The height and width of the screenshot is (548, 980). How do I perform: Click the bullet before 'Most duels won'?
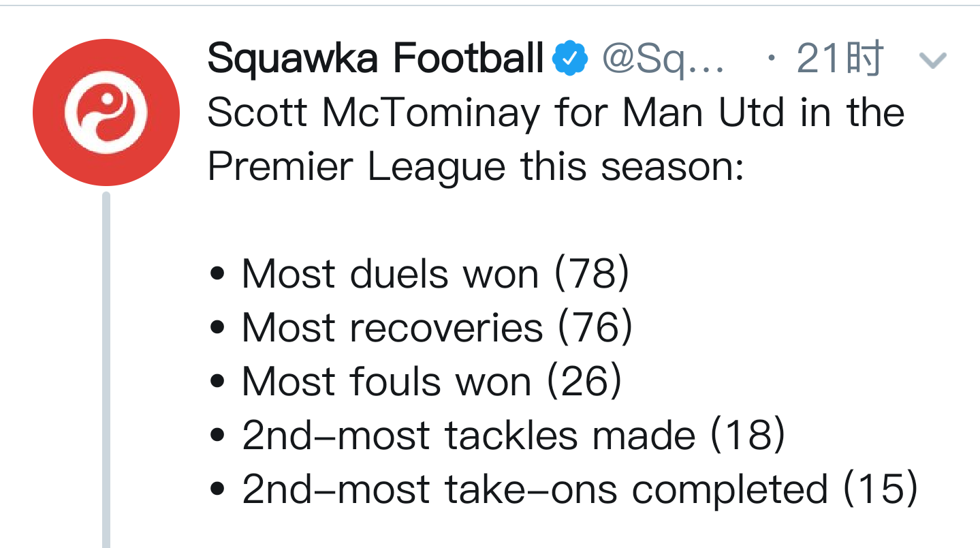pyautogui.click(x=218, y=275)
